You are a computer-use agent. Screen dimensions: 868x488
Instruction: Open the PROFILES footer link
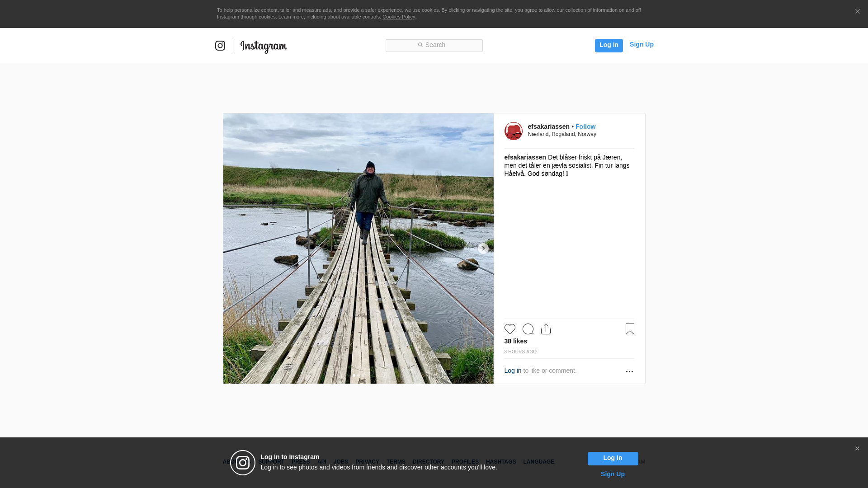click(465, 462)
